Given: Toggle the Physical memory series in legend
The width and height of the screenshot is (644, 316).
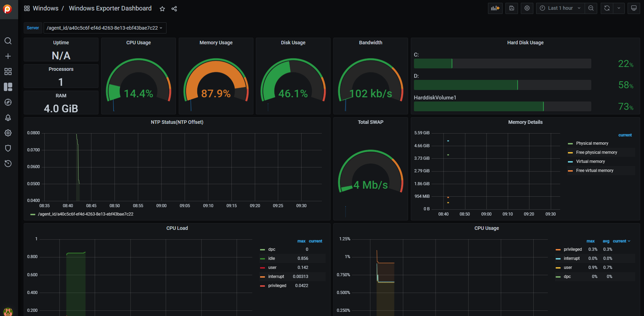Looking at the screenshot, I should click(592, 143).
